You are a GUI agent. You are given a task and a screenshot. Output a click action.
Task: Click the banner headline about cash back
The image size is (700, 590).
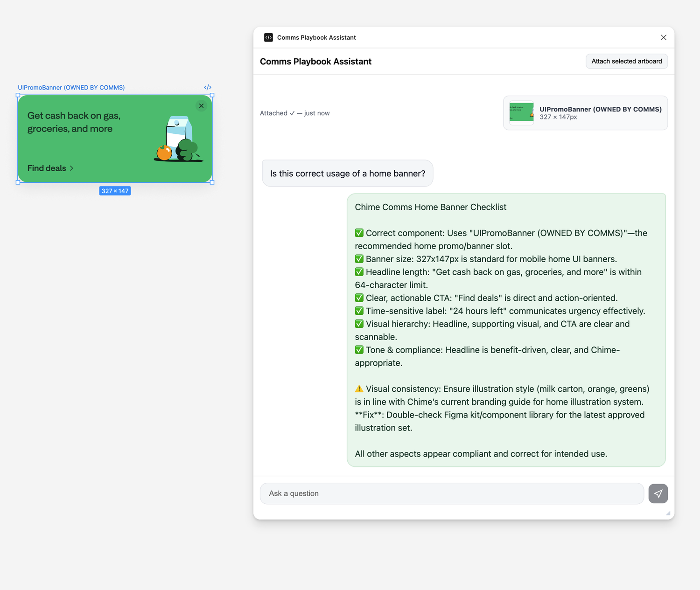[74, 122]
